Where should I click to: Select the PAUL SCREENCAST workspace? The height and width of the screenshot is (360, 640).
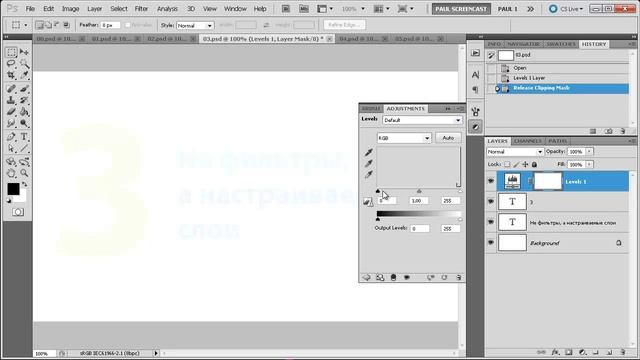[461, 9]
